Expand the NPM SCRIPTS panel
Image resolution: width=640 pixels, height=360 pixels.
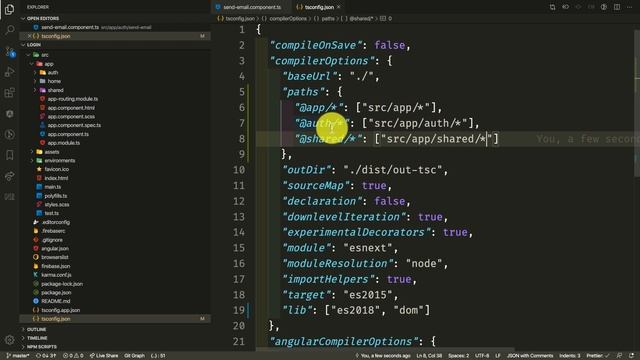42,347
